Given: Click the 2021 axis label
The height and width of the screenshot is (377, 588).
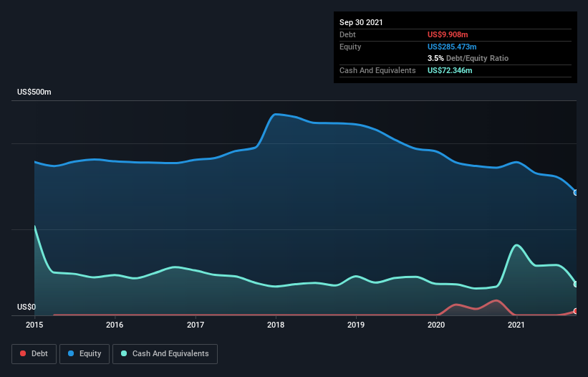Looking at the screenshot, I should coord(516,325).
